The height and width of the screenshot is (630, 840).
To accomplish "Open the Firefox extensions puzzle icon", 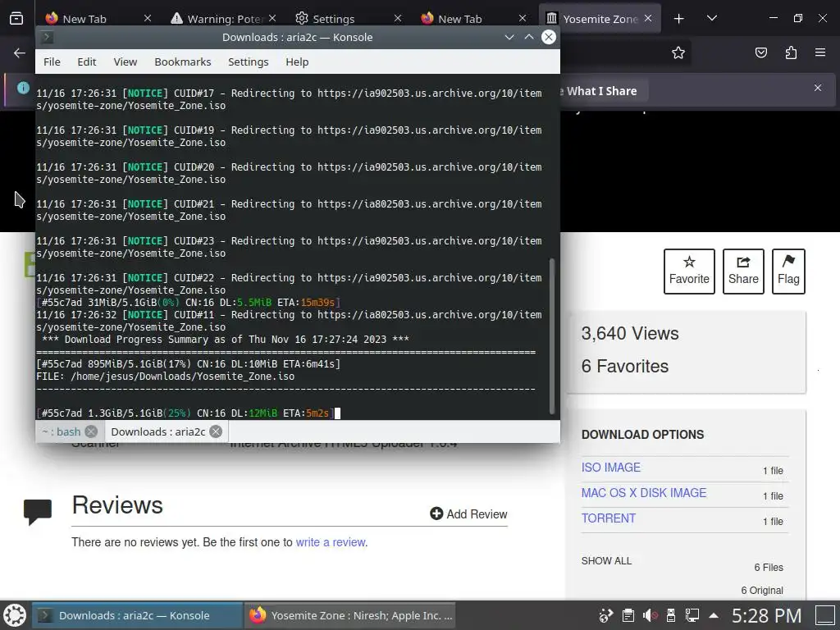I will [791, 52].
